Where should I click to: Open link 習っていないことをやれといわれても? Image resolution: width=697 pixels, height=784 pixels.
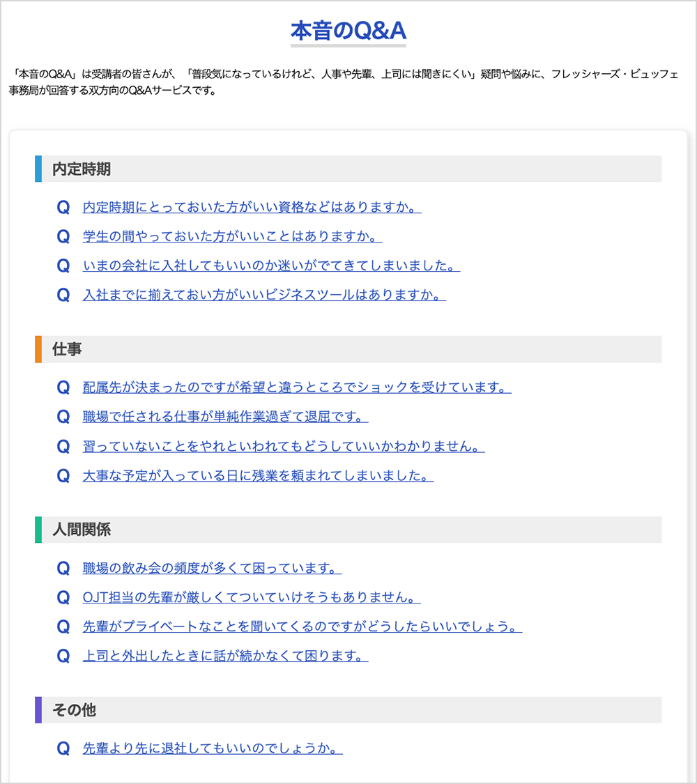point(284,446)
